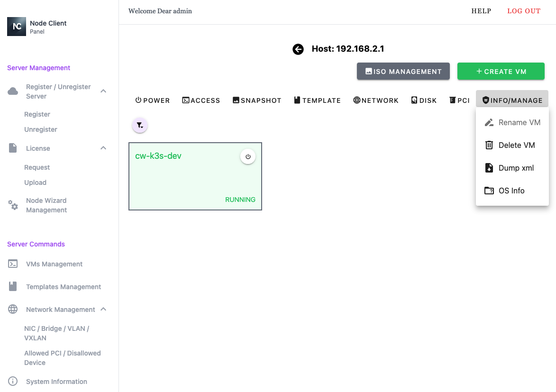
Task: Click the Node Wizard Management gears icon
Action: [13, 205]
